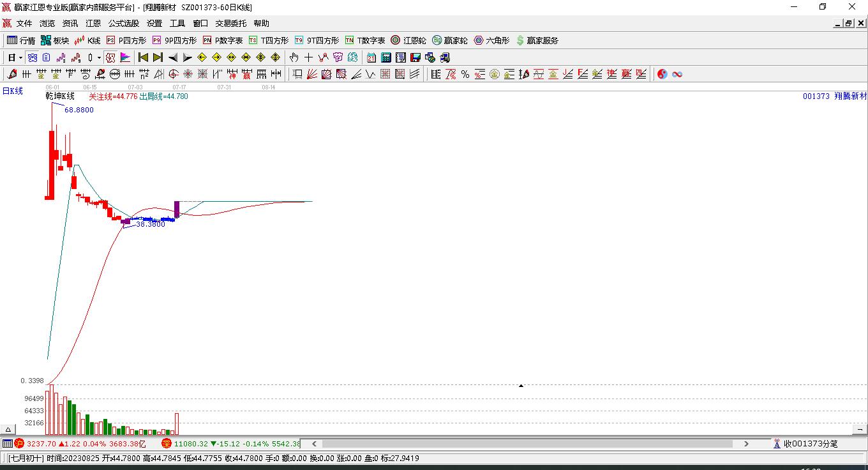The image size is (868, 470).
Task: Click the up-triangle button at chart bottom-left
Action: point(8,430)
